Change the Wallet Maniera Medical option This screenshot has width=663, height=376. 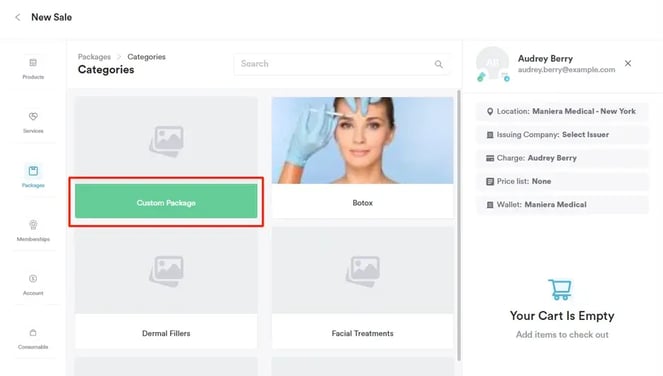562,204
